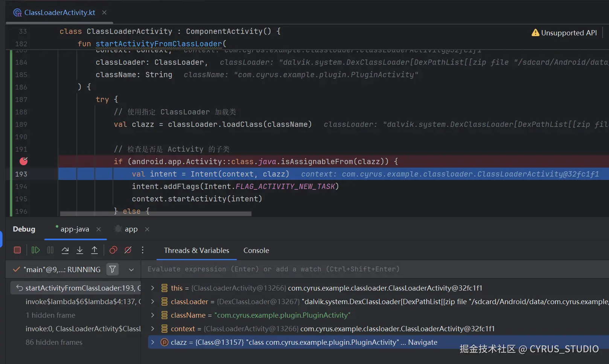Screen dimensions: 609x364
Task: Click the Navigate link for clazz
Action: click(x=423, y=342)
